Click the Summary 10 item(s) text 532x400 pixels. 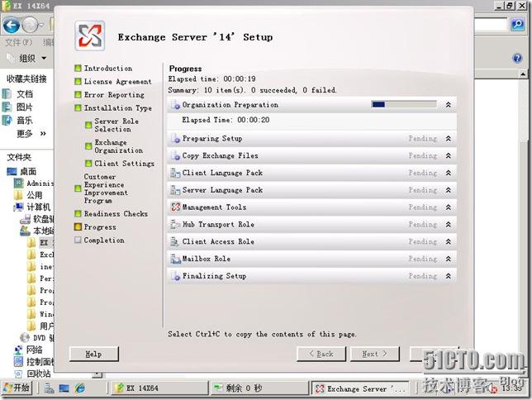point(252,90)
